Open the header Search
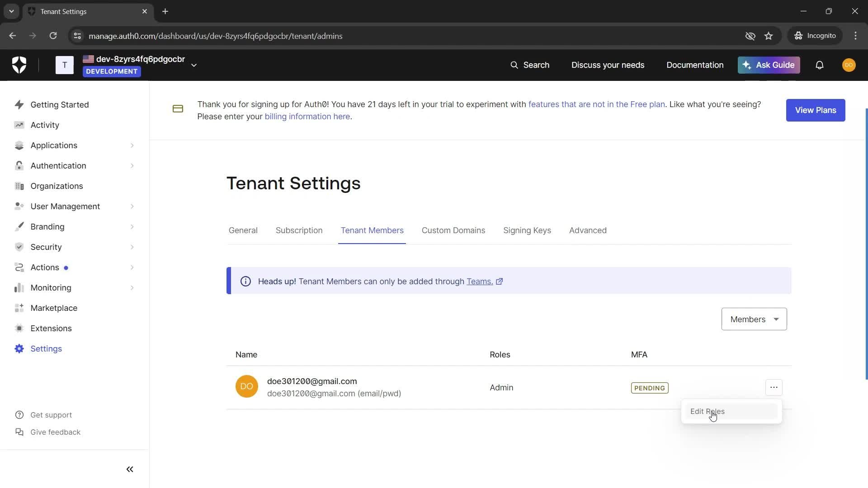868x488 pixels. [x=529, y=65]
